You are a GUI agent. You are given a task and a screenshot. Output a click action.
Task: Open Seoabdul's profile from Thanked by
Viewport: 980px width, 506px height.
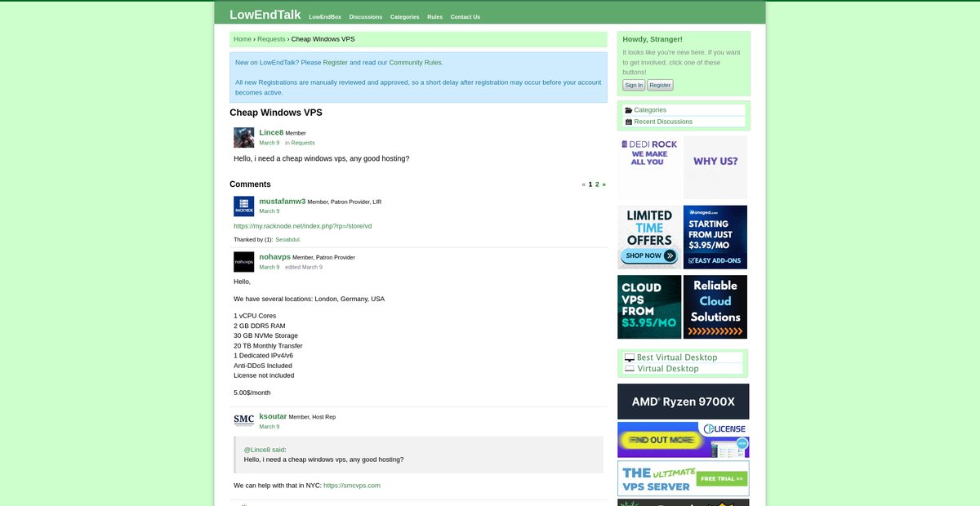[x=288, y=240]
